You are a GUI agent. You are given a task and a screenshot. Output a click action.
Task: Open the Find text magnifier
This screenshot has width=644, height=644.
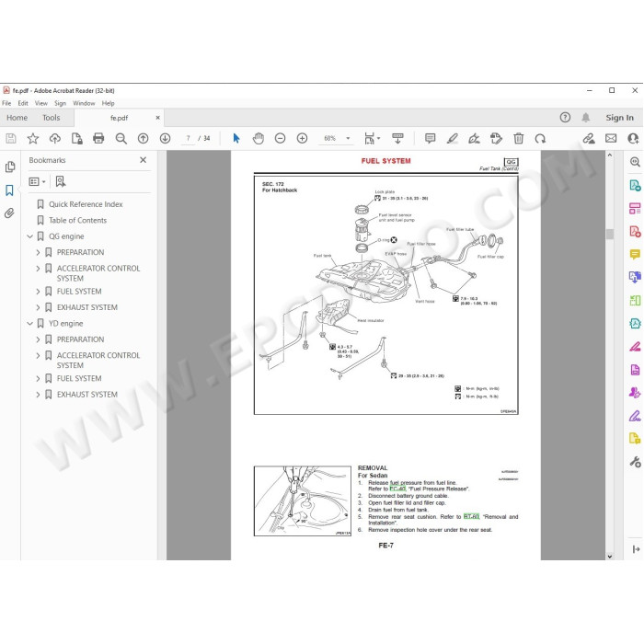121,138
